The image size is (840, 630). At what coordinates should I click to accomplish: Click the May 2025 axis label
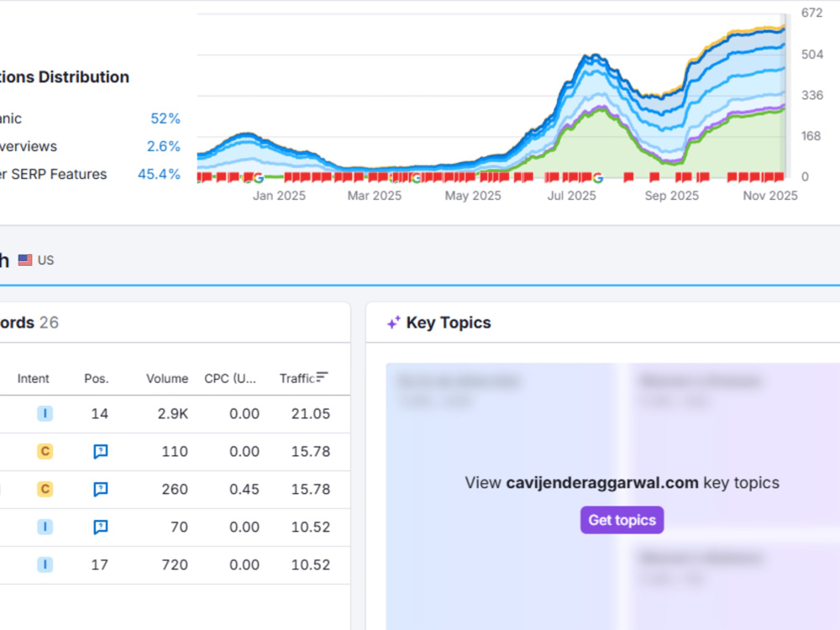coord(473,196)
